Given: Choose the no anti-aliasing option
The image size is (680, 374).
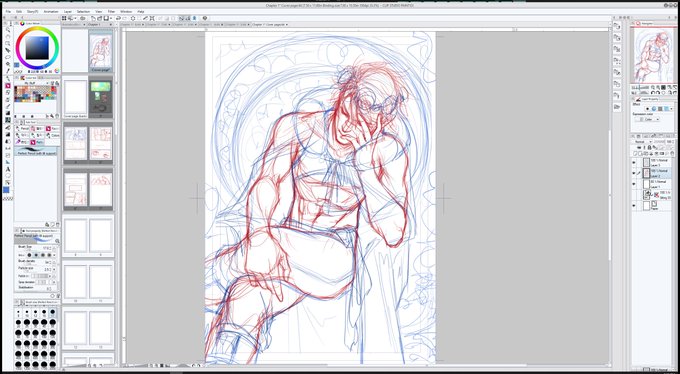Looking at the screenshot, I should click(29, 255).
